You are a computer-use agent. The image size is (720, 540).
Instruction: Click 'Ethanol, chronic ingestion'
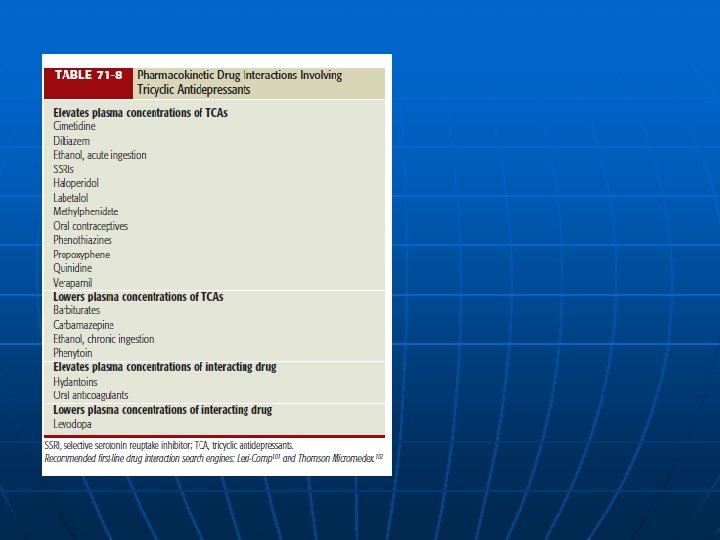(x=104, y=339)
